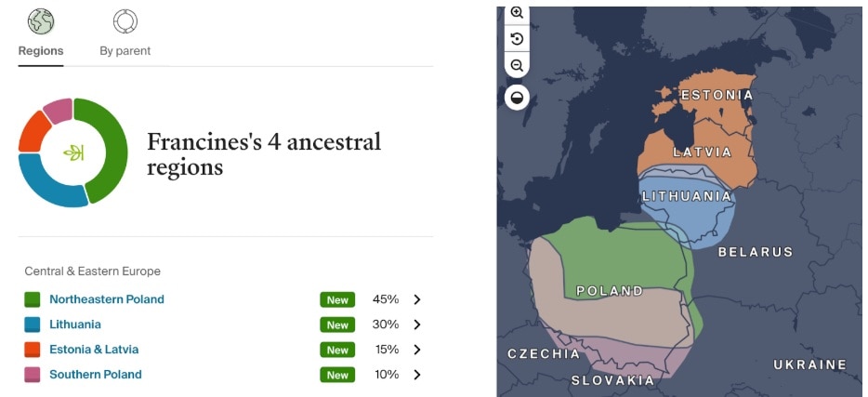The height and width of the screenshot is (397, 868).
Task: Select the Regions globe icon
Action: pyautogui.click(x=41, y=21)
